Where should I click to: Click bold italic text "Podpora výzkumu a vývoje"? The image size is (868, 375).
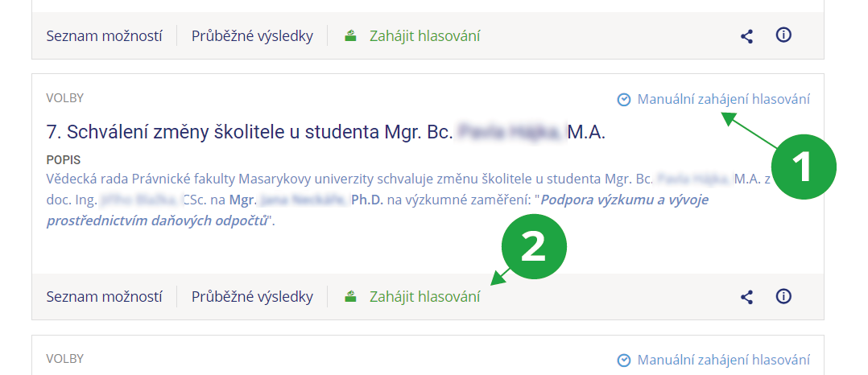(x=625, y=200)
